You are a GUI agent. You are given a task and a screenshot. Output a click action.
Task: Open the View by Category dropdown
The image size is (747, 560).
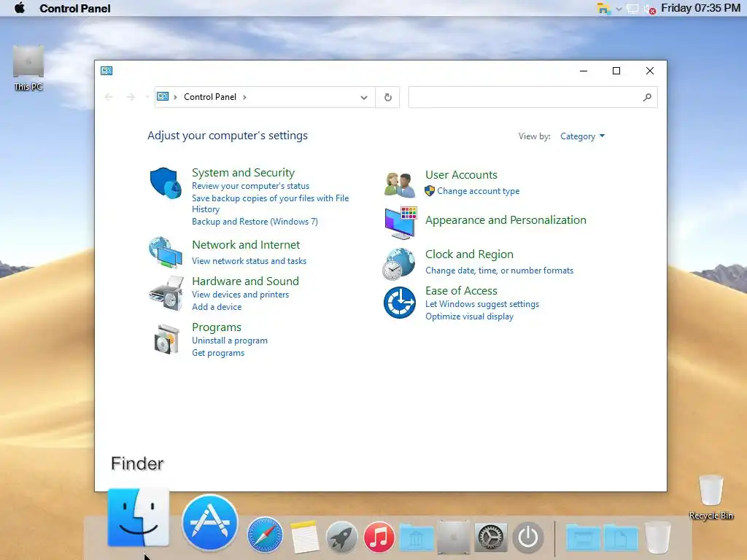(x=582, y=136)
